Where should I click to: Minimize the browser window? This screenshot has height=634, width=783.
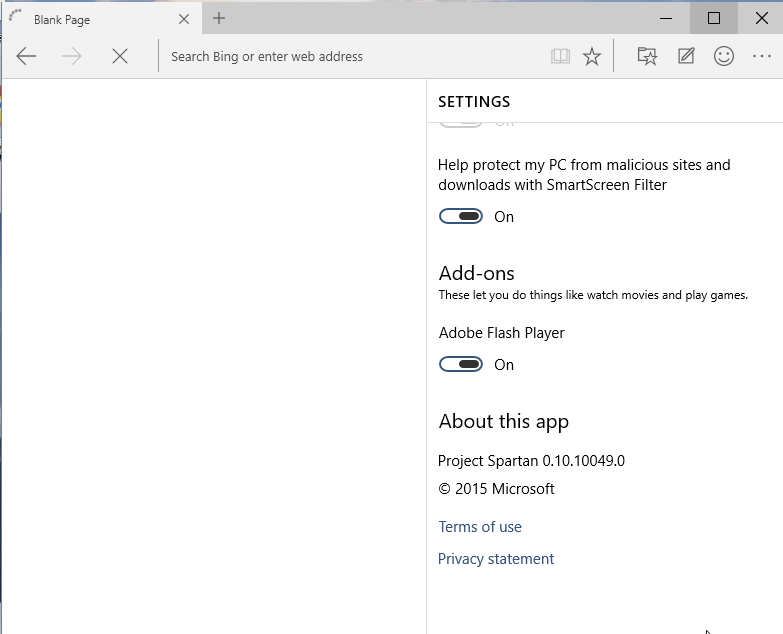click(x=667, y=18)
